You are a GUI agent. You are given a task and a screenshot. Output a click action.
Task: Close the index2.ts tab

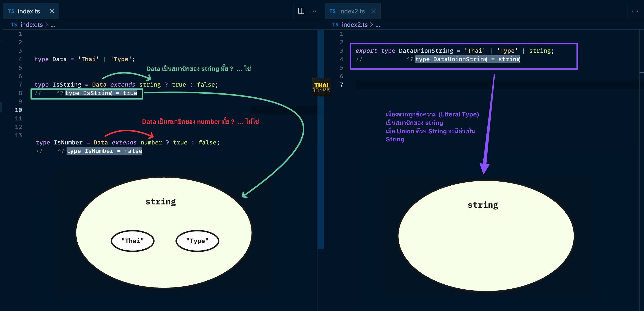tap(374, 11)
